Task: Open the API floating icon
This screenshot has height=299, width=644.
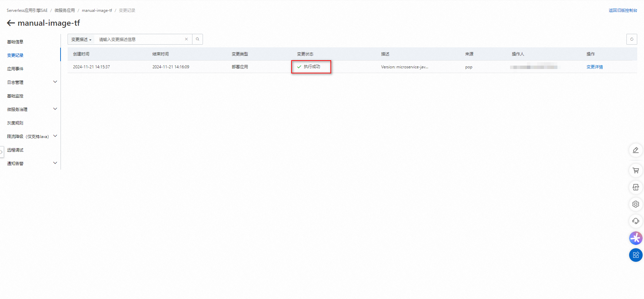Action: (636, 187)
